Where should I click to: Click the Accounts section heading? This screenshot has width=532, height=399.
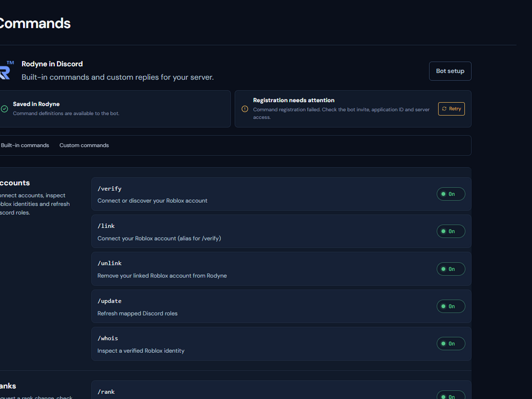pos(15,183)
